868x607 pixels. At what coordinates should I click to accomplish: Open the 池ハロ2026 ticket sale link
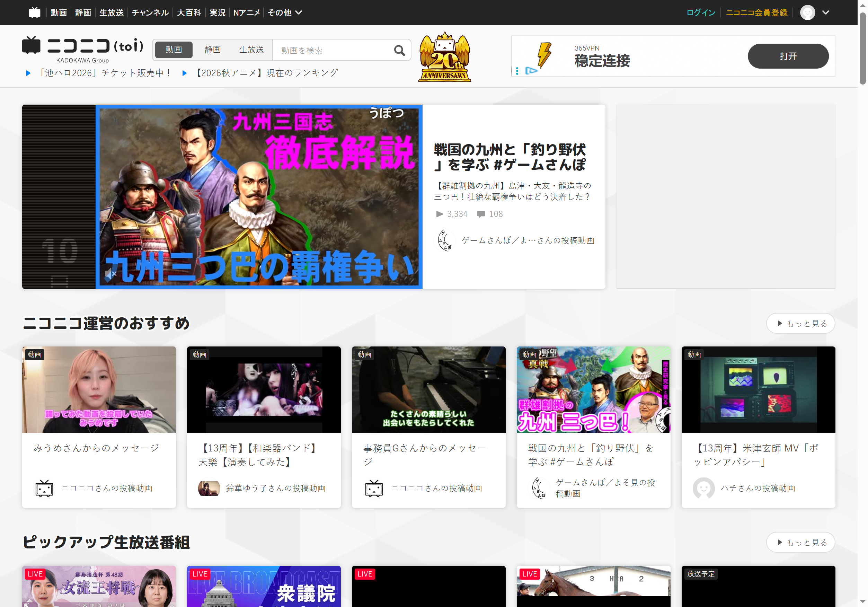[x=105, y=73]
